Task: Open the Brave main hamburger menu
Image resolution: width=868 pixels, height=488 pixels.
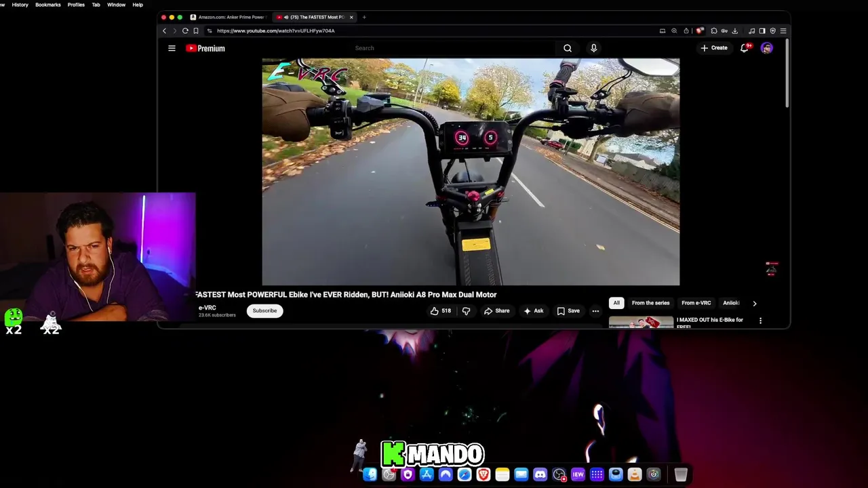Action: pos(783,30)
